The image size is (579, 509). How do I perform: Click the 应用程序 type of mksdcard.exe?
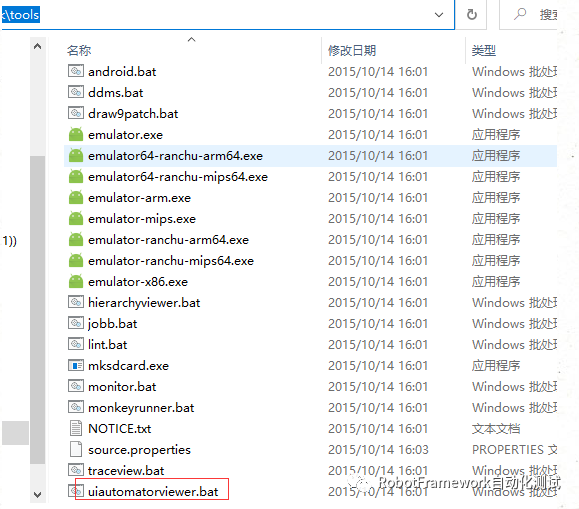coord(496,366)
